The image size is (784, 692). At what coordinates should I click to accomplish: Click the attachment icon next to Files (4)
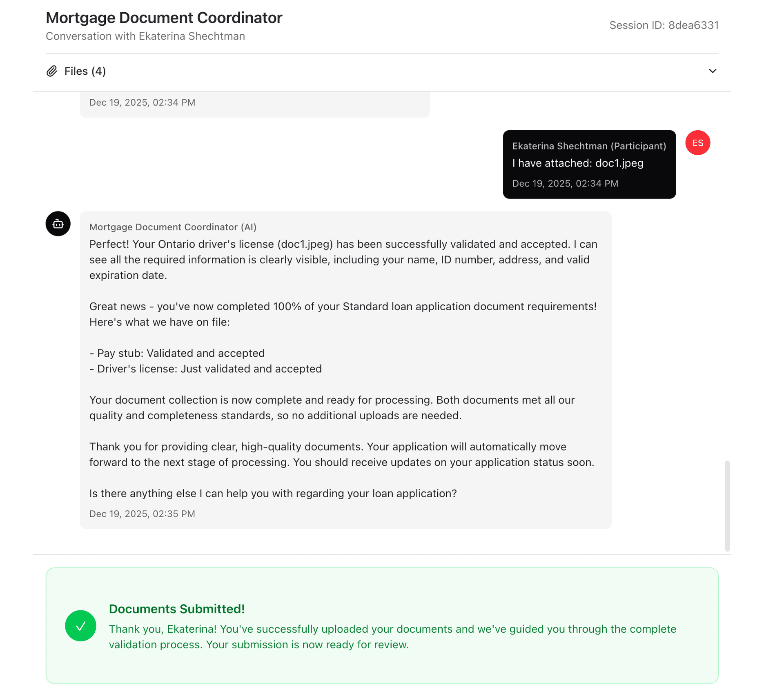click(52, 71)
